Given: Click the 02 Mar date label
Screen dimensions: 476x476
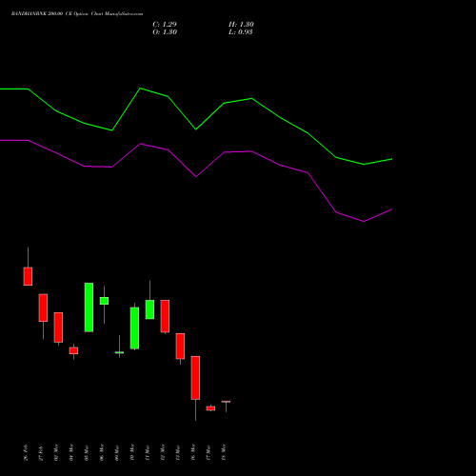Looking at the screenshot, I should pos(56,452).
